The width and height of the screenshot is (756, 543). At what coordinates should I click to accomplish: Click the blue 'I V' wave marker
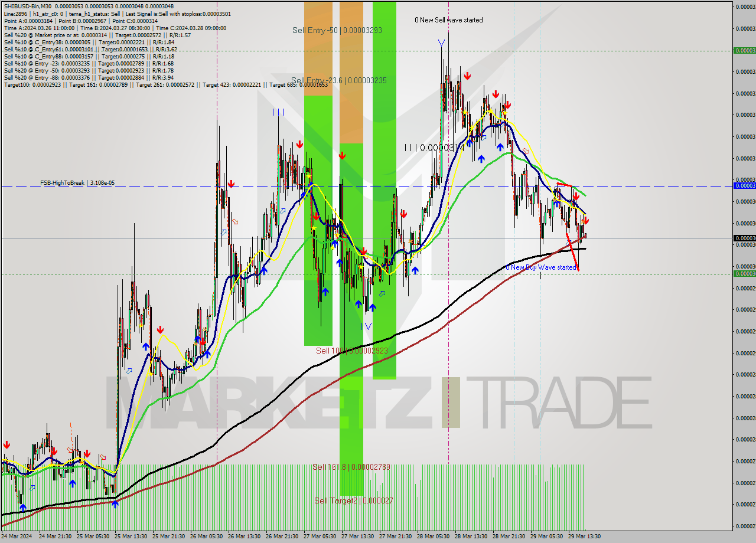click(x=366, y=326)
